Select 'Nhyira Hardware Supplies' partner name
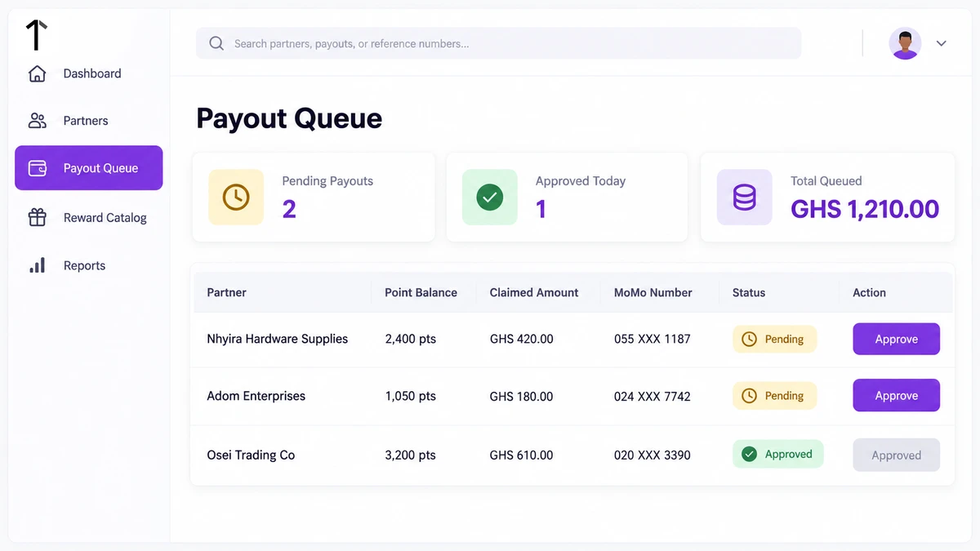Screen dimensions: 980x551 [278, 339]
